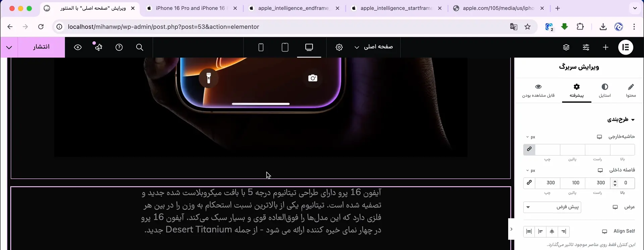Image resolution: width=644 pixels, height=250 pixels.
Task: Open the عرض width dropdown
Action: (552, 207)
